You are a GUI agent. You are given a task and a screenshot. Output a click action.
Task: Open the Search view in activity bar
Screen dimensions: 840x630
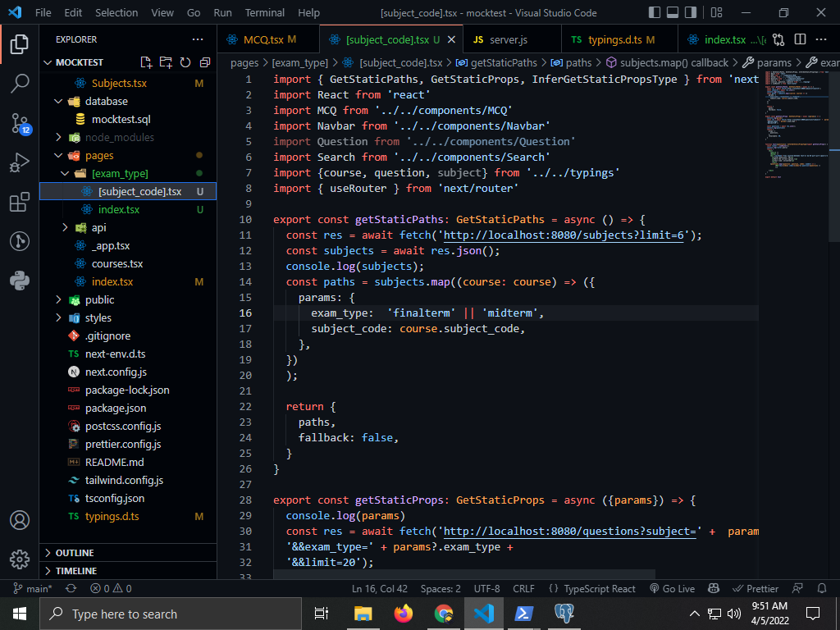(20, 83)
